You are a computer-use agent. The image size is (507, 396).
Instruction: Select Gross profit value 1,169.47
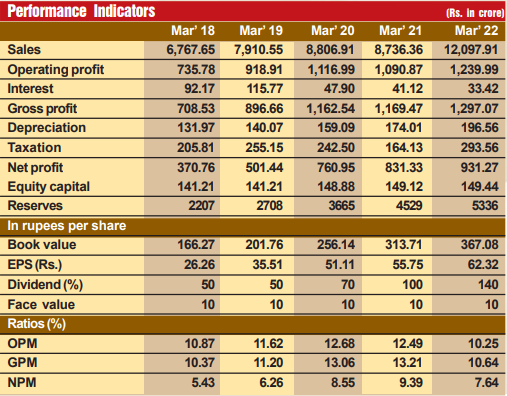pyautogui.click(x=399, y=108)
